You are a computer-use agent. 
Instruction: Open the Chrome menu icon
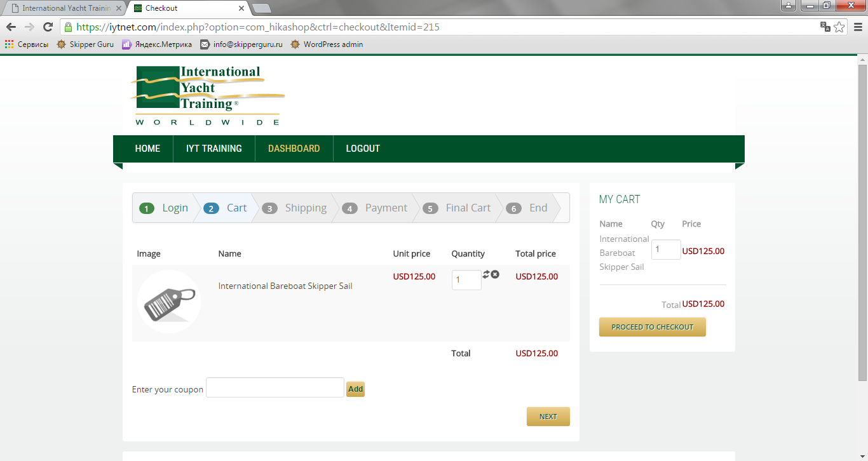point(857,27)
